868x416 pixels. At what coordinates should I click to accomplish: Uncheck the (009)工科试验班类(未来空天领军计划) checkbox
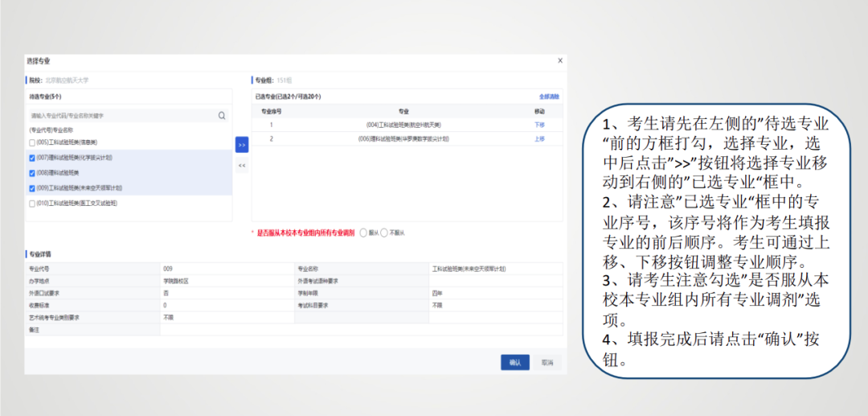(x=32, y=188)
